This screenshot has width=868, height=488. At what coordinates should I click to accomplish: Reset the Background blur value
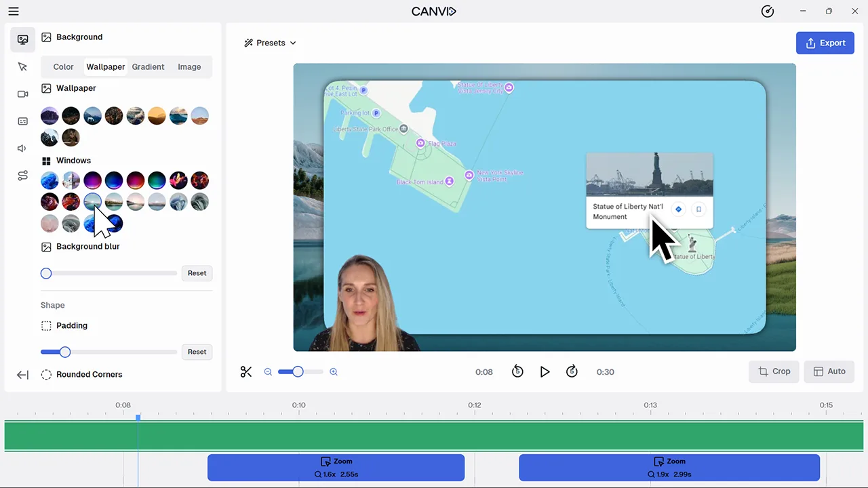tap(197, 273)
